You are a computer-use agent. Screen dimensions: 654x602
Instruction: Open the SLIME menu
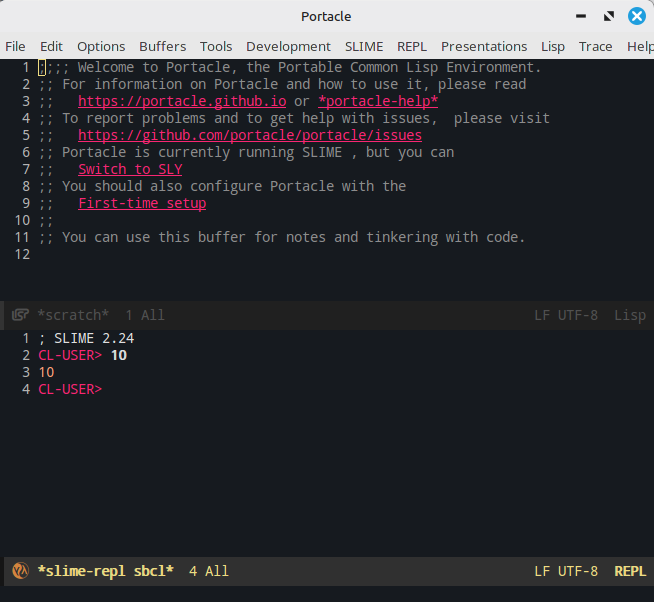pos(364,46)
